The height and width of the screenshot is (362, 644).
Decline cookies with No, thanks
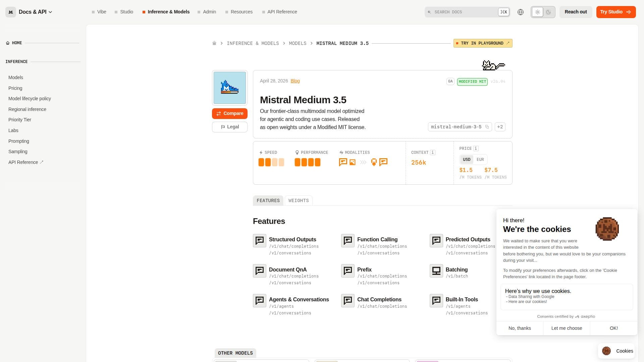[520, 328]
